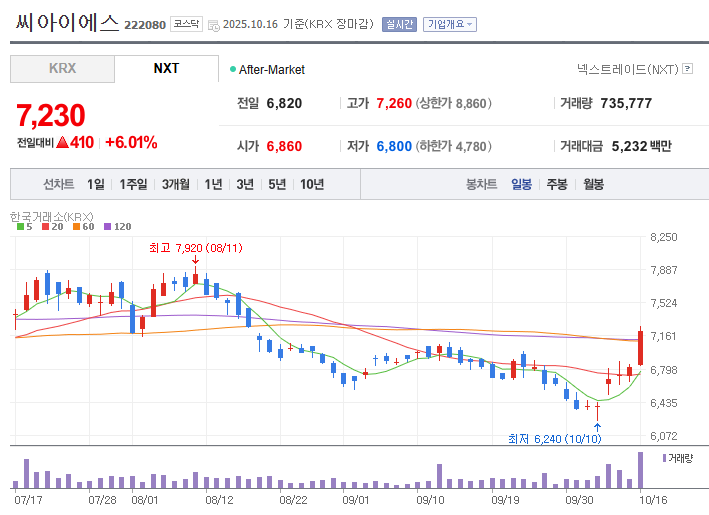The image size is (709, 515).
Task: Click the help icon next to 넥스트레이드(NXT)
Action: click(687, 69)
